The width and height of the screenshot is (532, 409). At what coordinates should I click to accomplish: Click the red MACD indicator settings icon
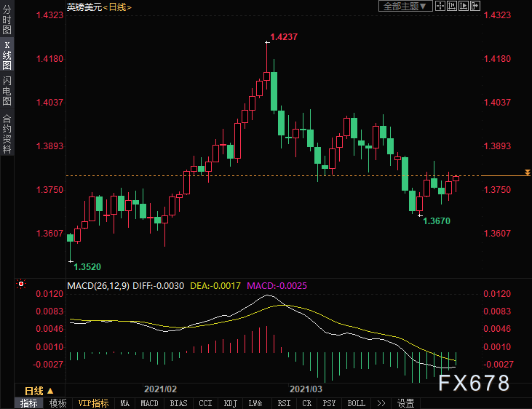coord(21,284)
